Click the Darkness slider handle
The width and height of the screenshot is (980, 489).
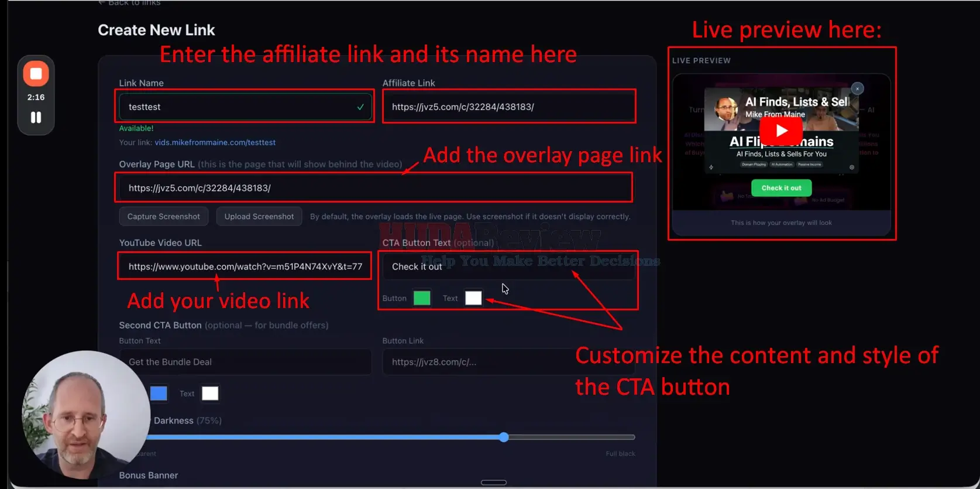(x=504, y=437)
